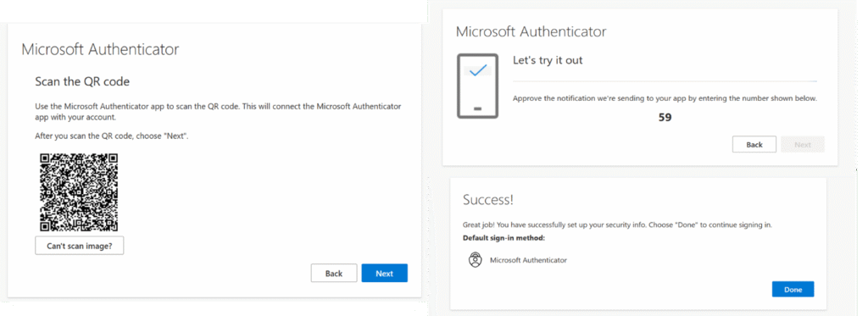The height and width of the screenshot is (316, 868).
Task: Click the Scan the QR code heading
Action: click(x=82, y=82)
